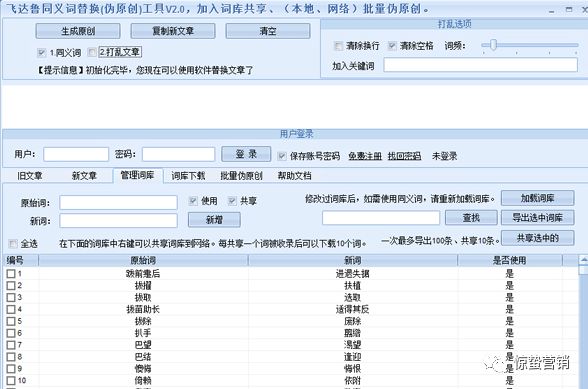
Task: Select the 巴结 original word cell
Action: 143,357
